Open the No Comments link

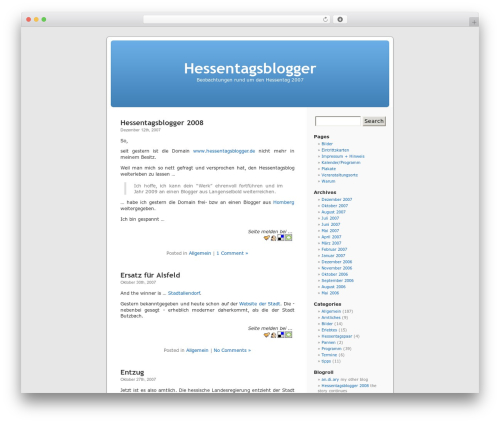(x=232, y=350)
